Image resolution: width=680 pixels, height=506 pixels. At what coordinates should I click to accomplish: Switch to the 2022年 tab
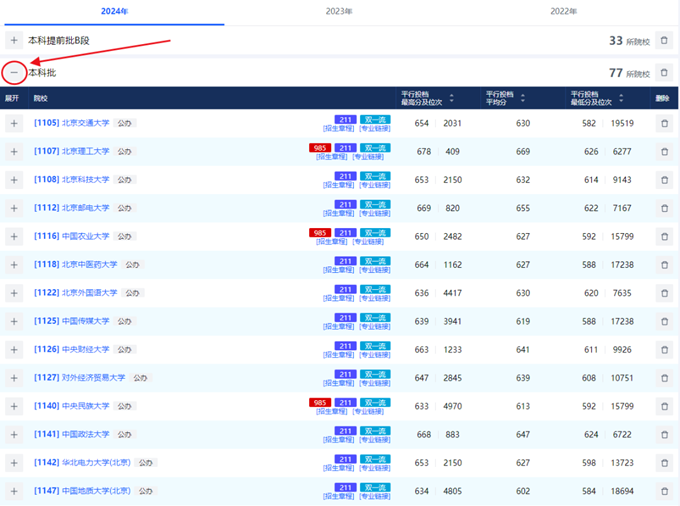563,11
